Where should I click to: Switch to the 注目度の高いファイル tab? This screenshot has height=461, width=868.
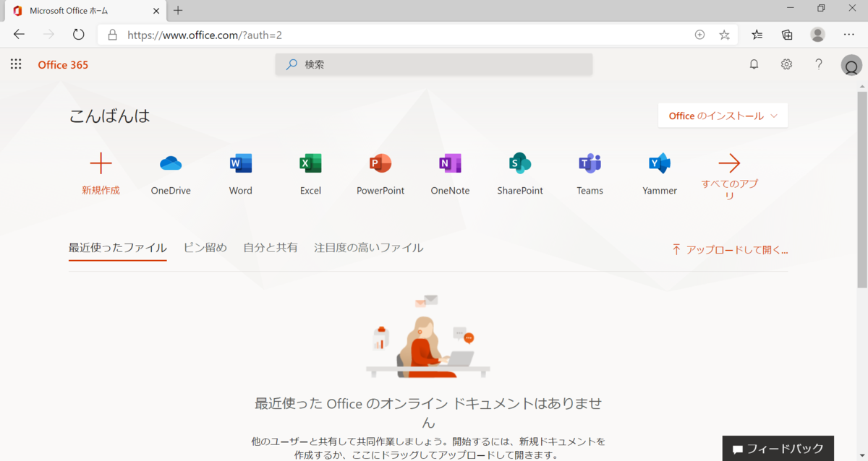coord(369,248)
